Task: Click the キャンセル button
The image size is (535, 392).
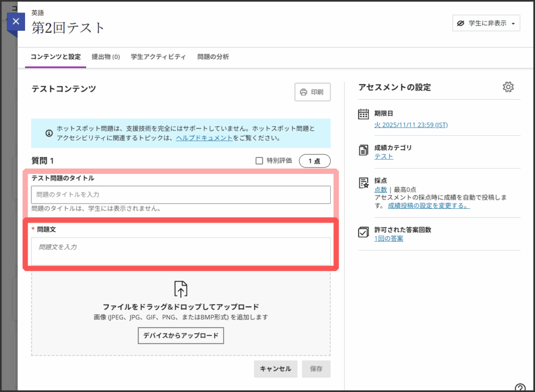Action: 276,369
